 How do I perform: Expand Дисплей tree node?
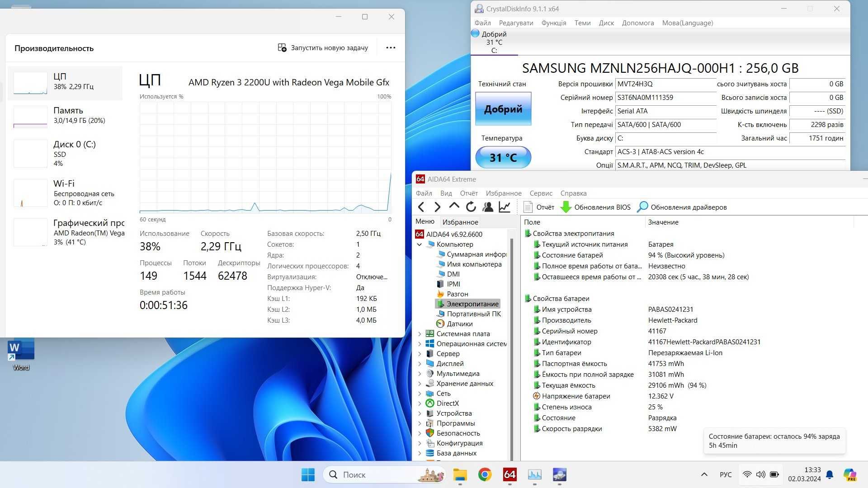(420, 364)
